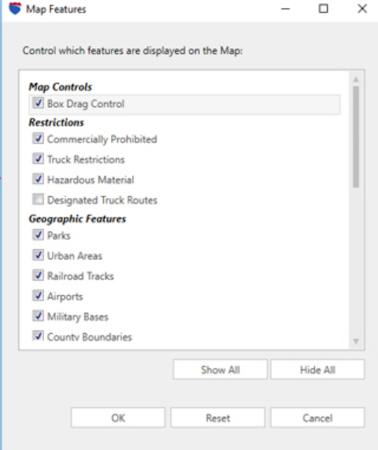The image size is (378, 450).
Task: Toggle the Commercially Prohibited checkbox
Action: point(38,138)
